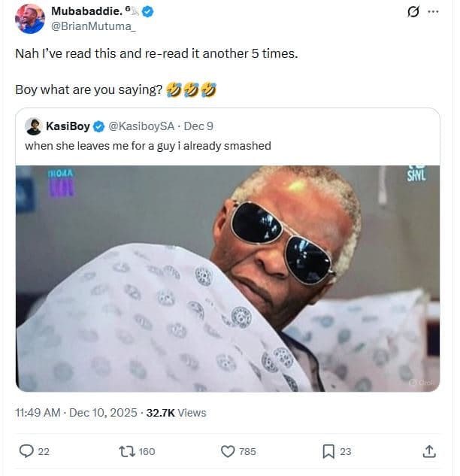The height and width of the screenshot is (476, 460).
Task: Click the share upload icon
Action: coord(429,451)
